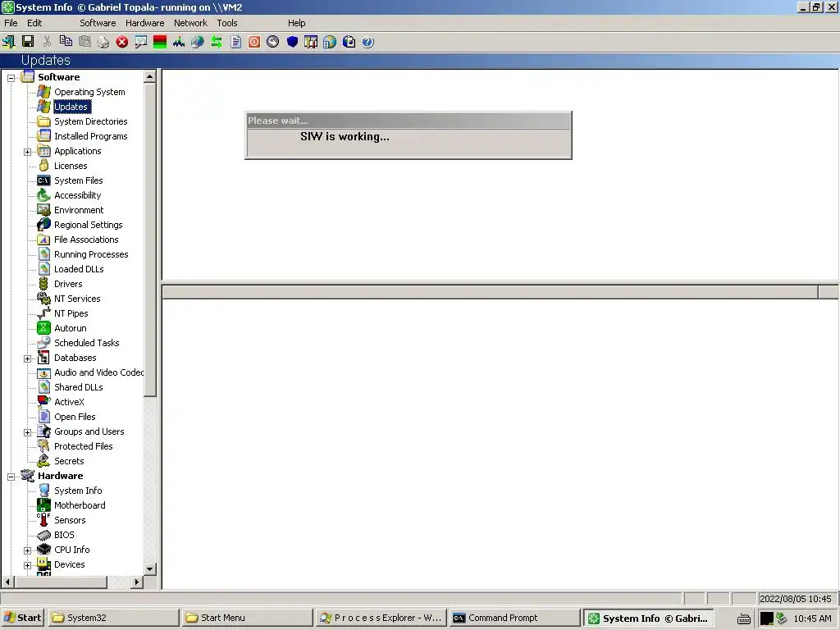Click the tools options icon in toolbar
This screenshot has height=630, width=840.
tap(311, 42)
